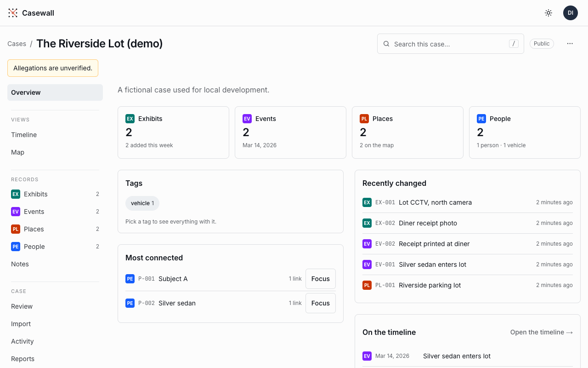Click the Search this case field

pyautogui.click(x=451, y=44)
